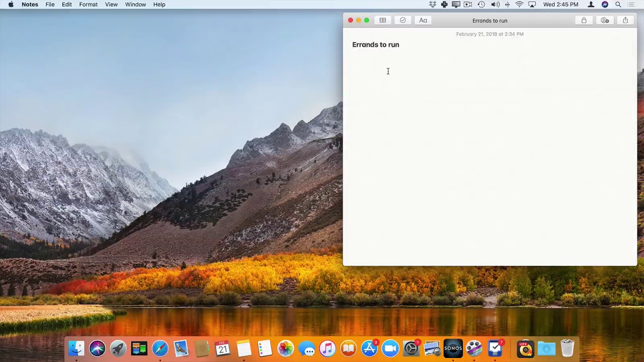
Task: Click the clock showing Wed 2:45 PM
Action: coord(560,5)
